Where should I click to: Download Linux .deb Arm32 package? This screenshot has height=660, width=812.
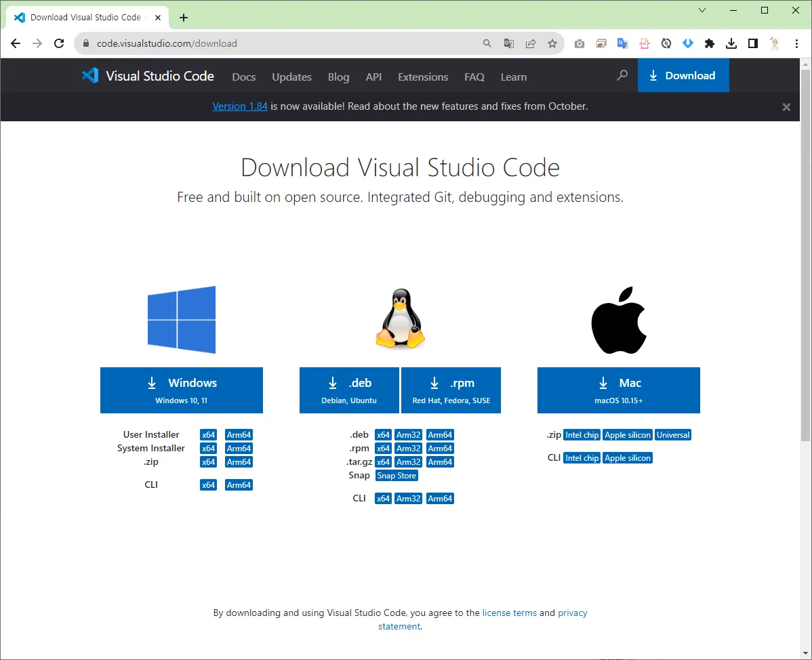click(x=409, y=435)
